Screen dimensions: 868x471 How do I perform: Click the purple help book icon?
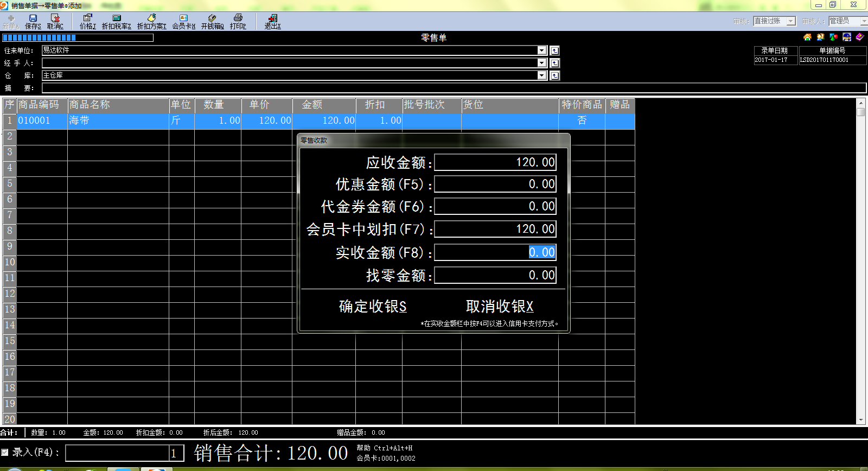pos(859,37)
